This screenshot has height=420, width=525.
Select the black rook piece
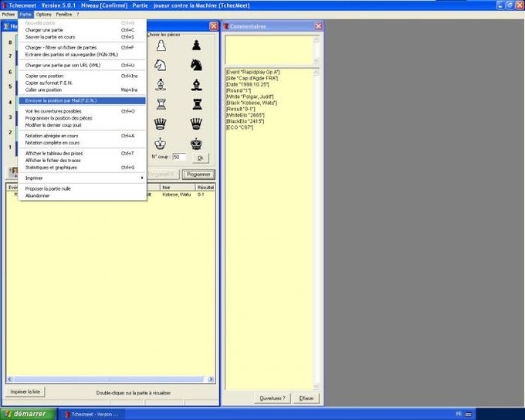197,104
